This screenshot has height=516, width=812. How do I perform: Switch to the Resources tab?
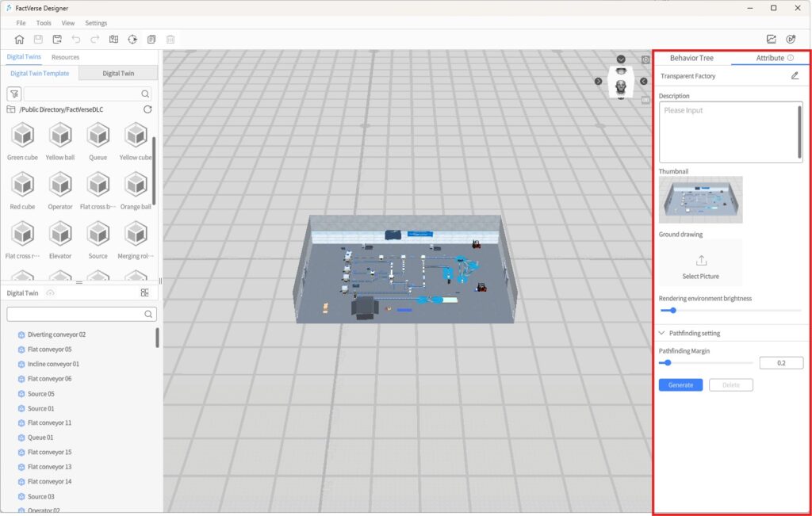click(x=65, y=57)
